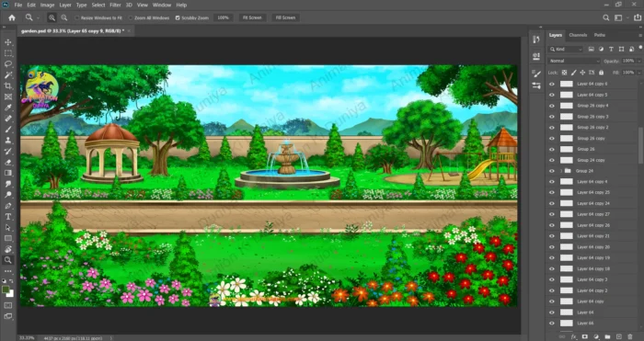The width and height of the screenshot is (644, 341).
Task: Click Delete layer trash icon
Action: [x=629, y=336]
